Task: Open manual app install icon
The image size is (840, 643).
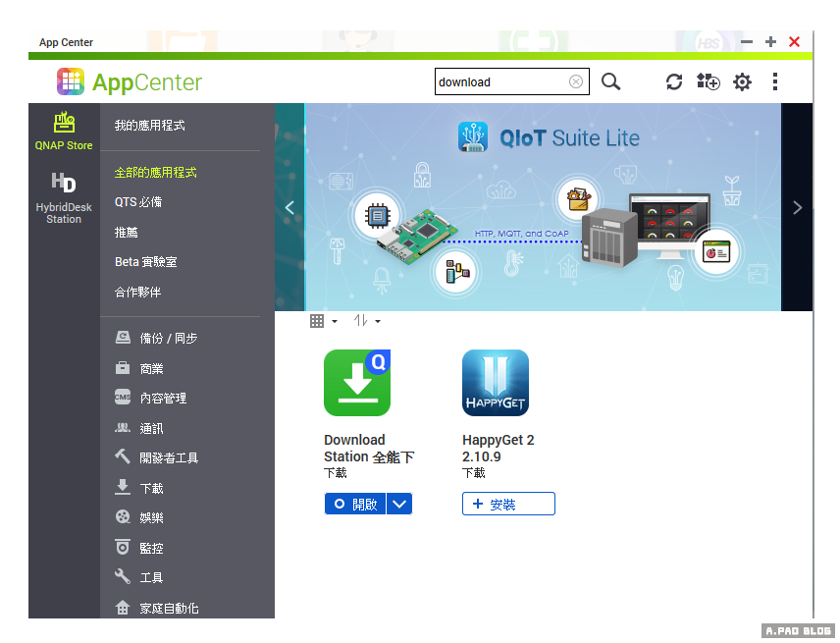Action: [x=708, y=82]
